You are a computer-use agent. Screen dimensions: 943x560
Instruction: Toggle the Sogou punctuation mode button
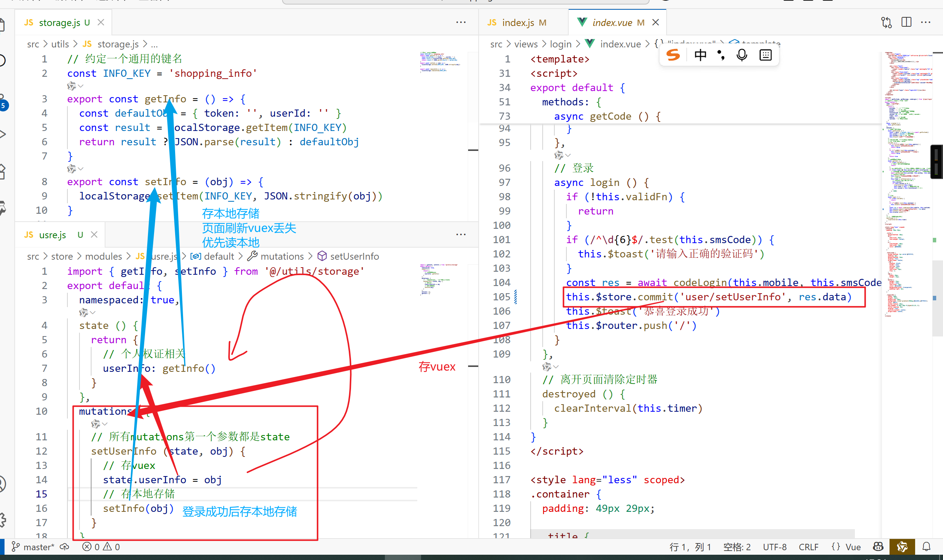tap(721, 55)
